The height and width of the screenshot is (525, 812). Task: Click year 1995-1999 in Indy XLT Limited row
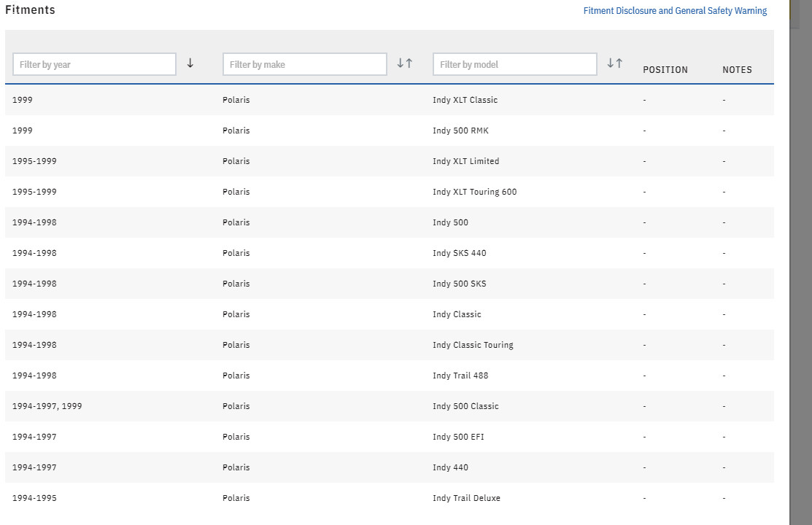coord(34,161)
